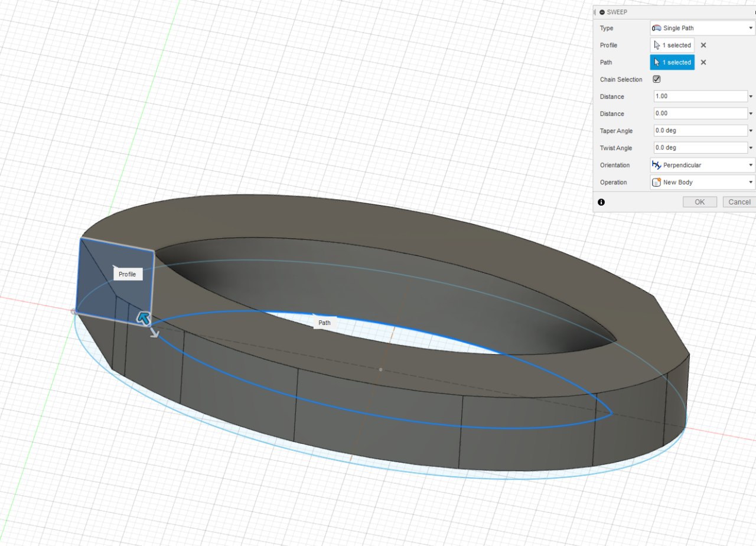This screenshot has width=756, height=546.
Task: Activate the Path selection picker
Action: 672,63
